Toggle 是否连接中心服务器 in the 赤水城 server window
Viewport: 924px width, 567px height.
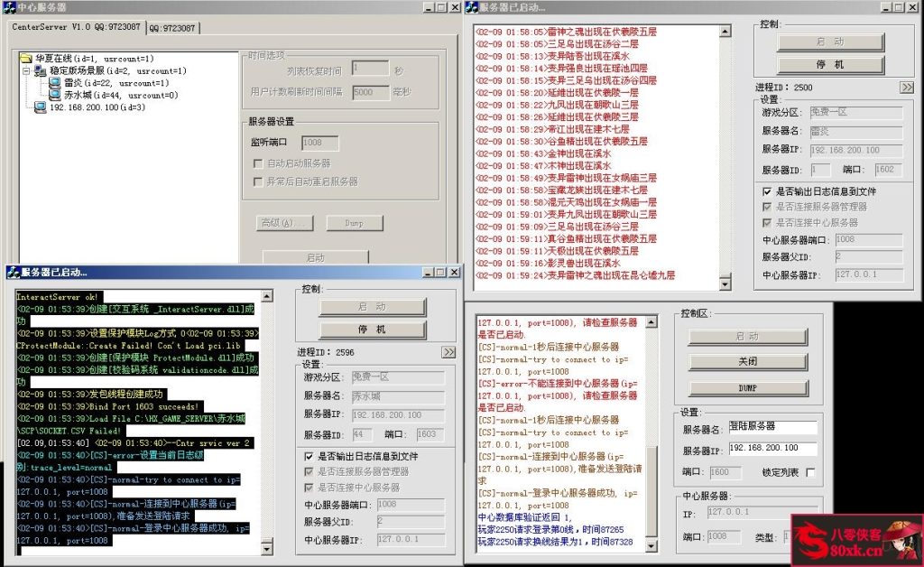click(309, 488)
